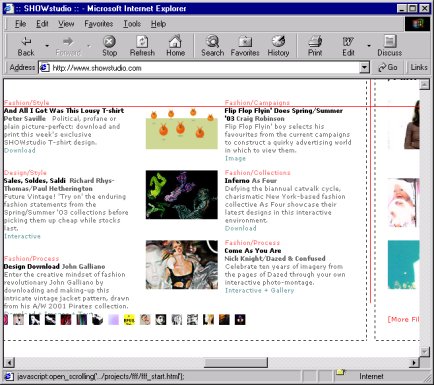434x385 pixels.
Task: Open the Tools menu
Action: (132, 24)
